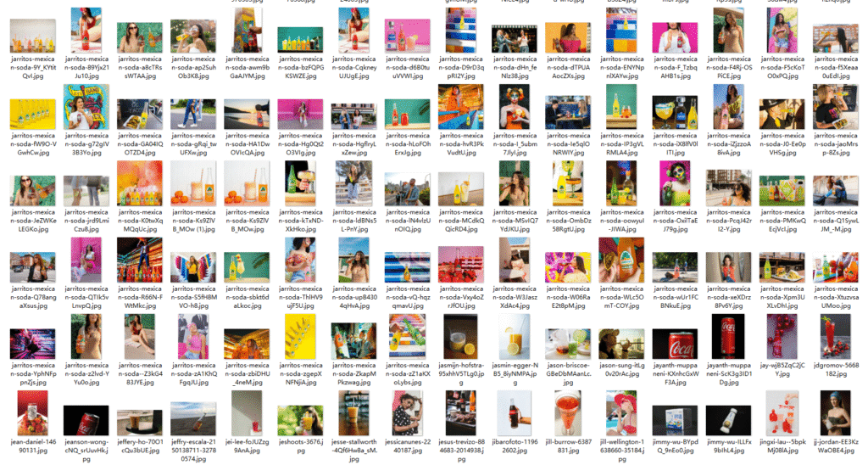Select thumbnail of jarritos-mexican-soda-Q78angaXsus.jpg
The image size is (868, 465).
(33, 267)
